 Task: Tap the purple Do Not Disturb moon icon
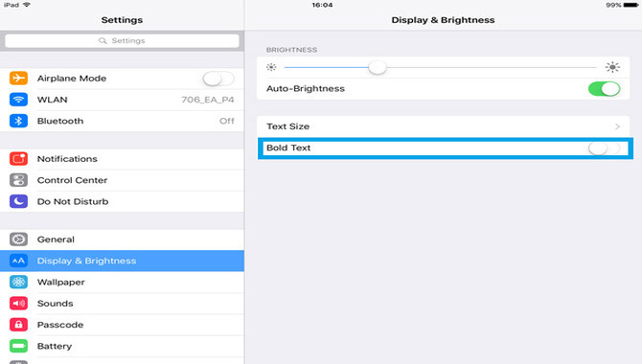18,201
